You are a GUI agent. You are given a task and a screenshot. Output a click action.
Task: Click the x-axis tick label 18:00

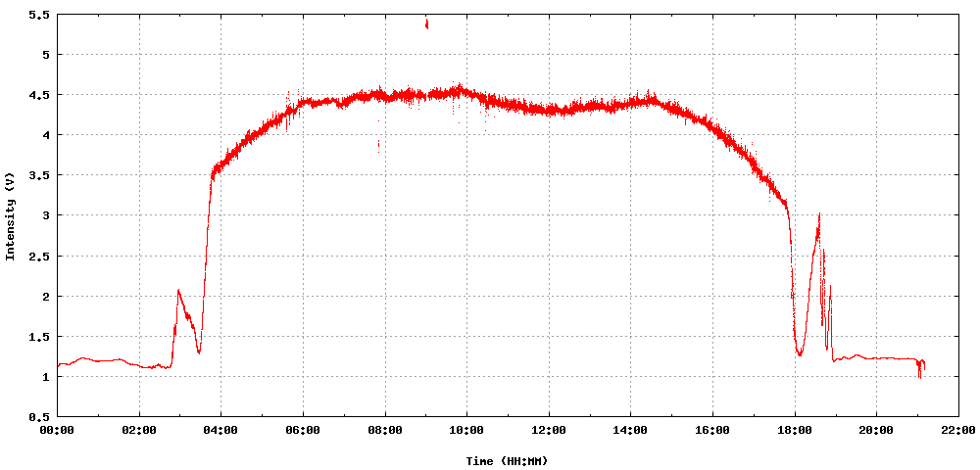click(795, 430)
